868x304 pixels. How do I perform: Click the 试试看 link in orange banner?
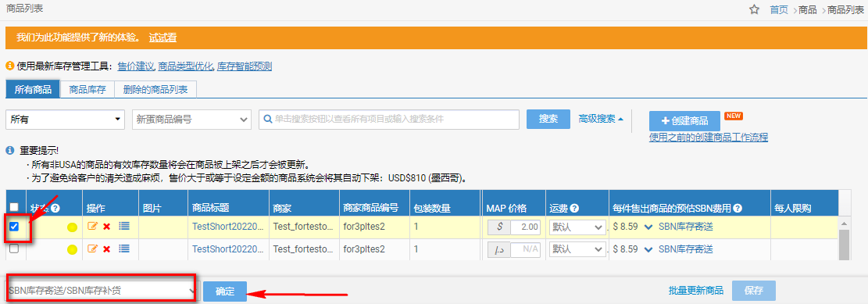(163, 38)
